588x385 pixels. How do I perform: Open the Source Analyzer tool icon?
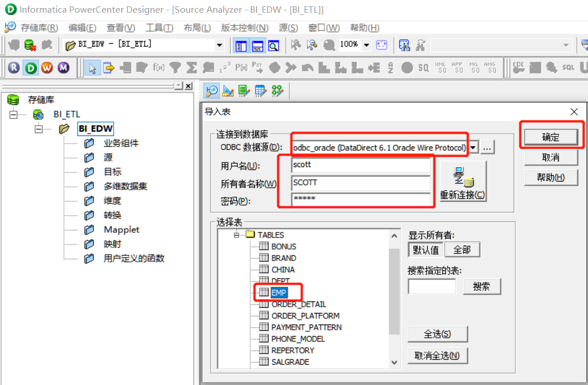212,90
